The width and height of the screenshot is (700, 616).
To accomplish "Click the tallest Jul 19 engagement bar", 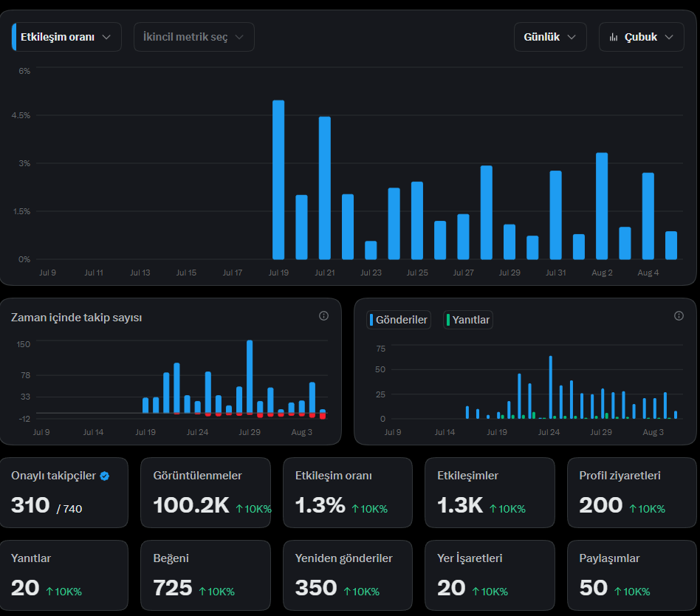I will click(x=278, y=180).
